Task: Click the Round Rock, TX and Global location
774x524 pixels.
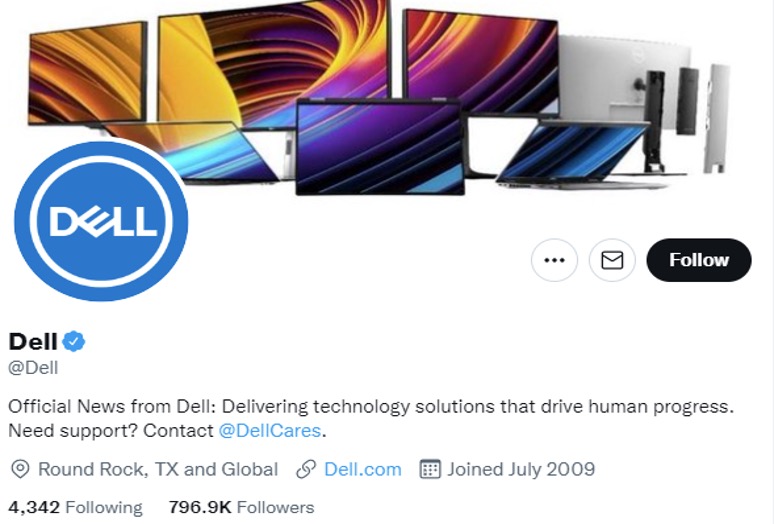Action: point(158,469)
